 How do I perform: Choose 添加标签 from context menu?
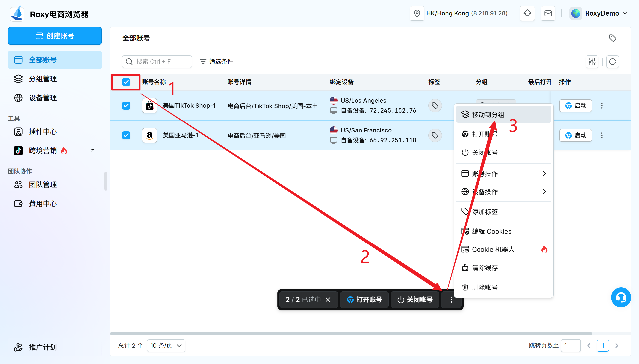[503, 212]
